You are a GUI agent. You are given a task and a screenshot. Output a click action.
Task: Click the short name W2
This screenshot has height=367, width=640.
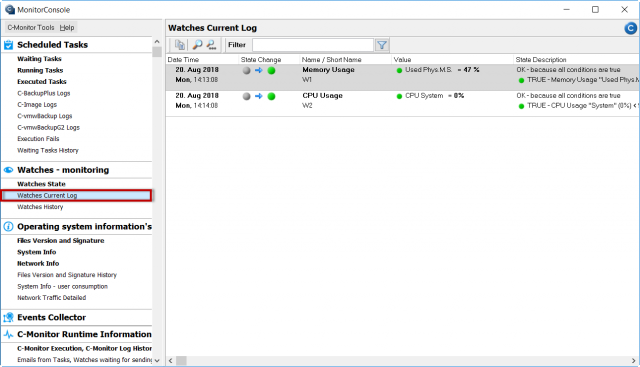tap(307, 105)
